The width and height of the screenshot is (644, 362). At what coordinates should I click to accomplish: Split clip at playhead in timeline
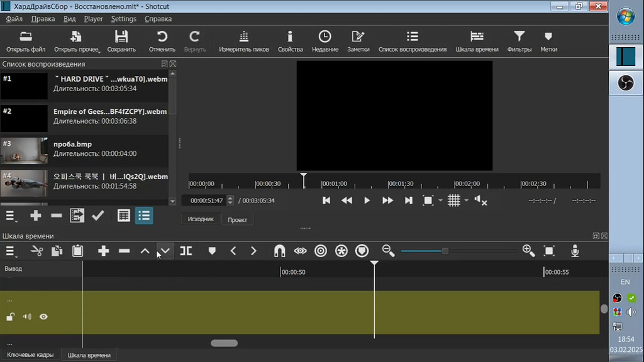(x=186, y=251)
